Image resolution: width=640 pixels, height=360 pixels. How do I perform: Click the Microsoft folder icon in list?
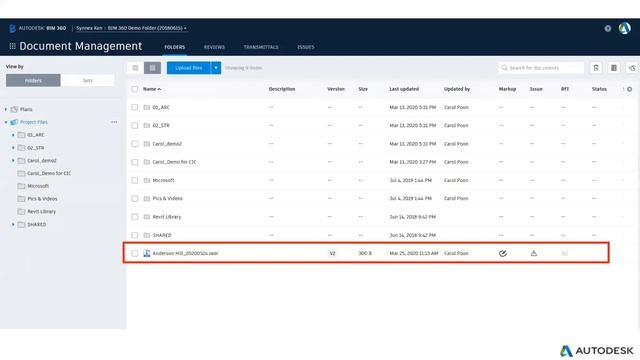click(x=147, y=180)
